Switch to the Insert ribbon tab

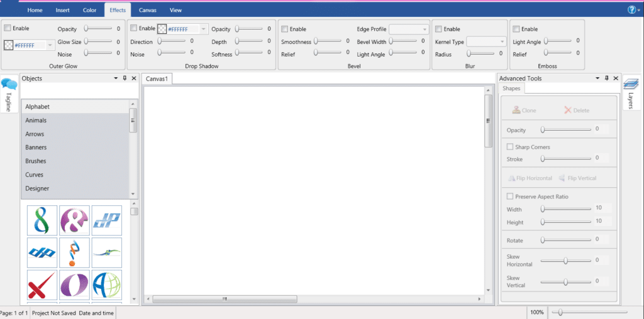[62, 10]
